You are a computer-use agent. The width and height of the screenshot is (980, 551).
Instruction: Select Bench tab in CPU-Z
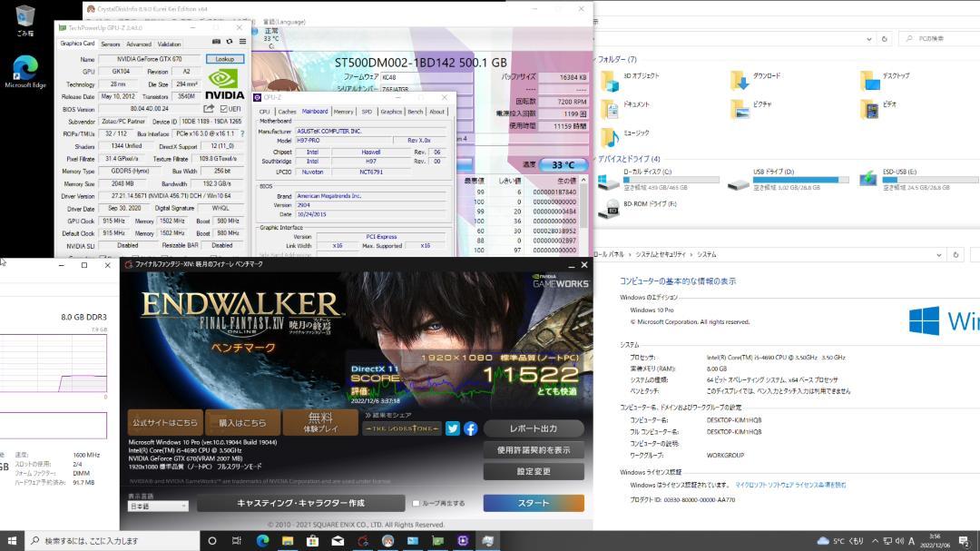point(415,112)
